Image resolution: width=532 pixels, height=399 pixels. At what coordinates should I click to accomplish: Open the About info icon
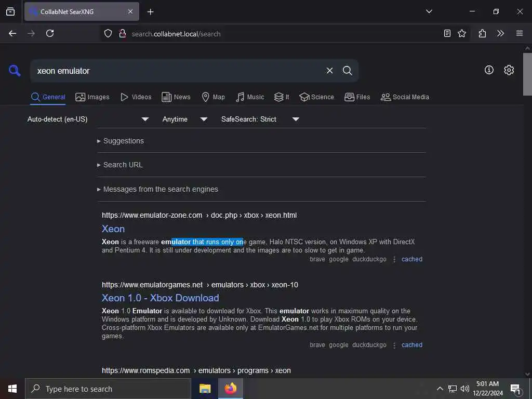pos(489,70)
